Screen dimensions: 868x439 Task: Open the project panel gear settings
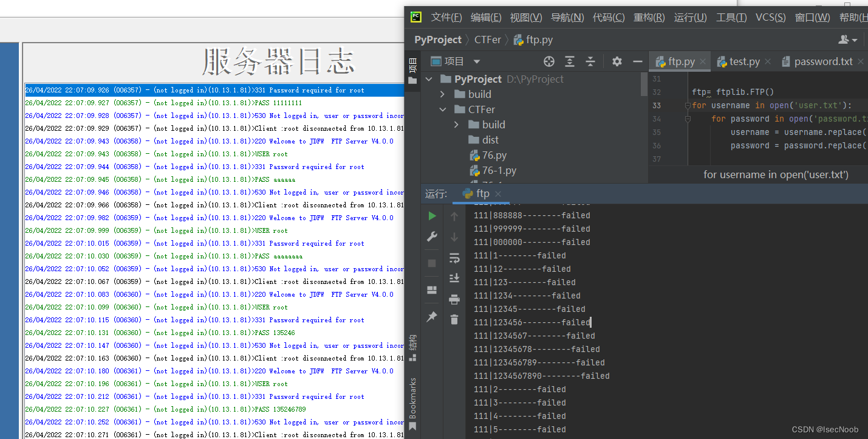pos(617,61)
